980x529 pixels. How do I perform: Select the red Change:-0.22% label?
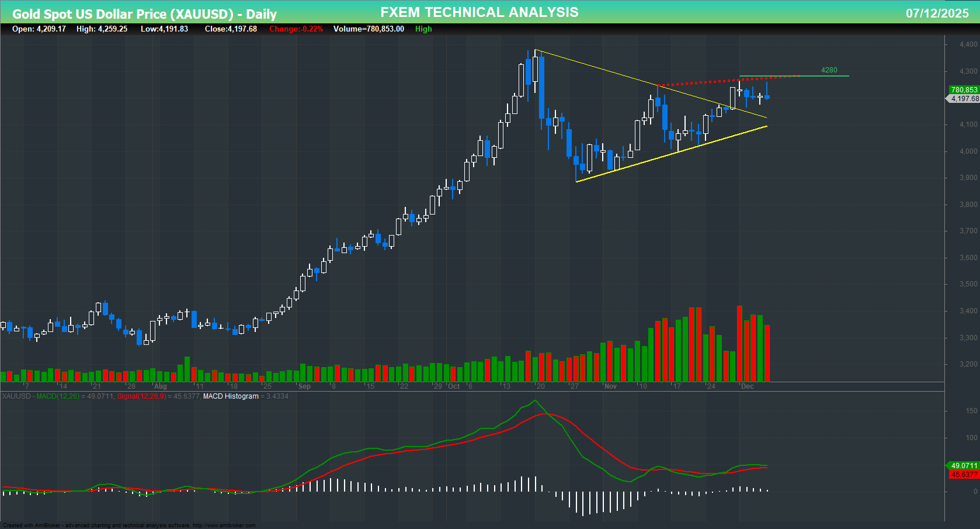pyautogui.click(x=296, y=29)
